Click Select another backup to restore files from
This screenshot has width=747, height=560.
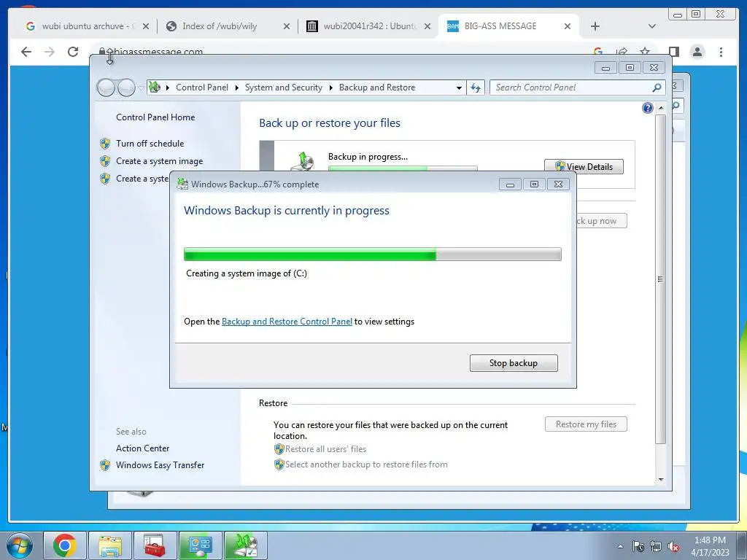coord(366,464)
